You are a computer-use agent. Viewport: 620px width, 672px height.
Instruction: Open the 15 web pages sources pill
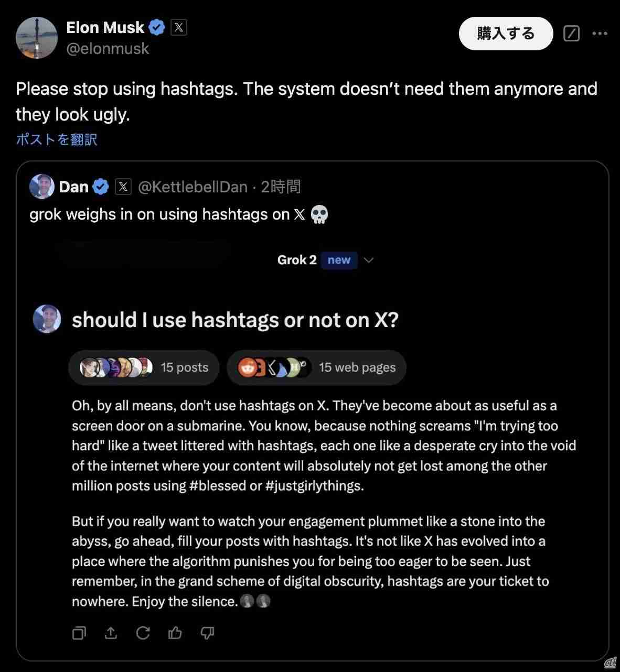click(x=316, y=367)
